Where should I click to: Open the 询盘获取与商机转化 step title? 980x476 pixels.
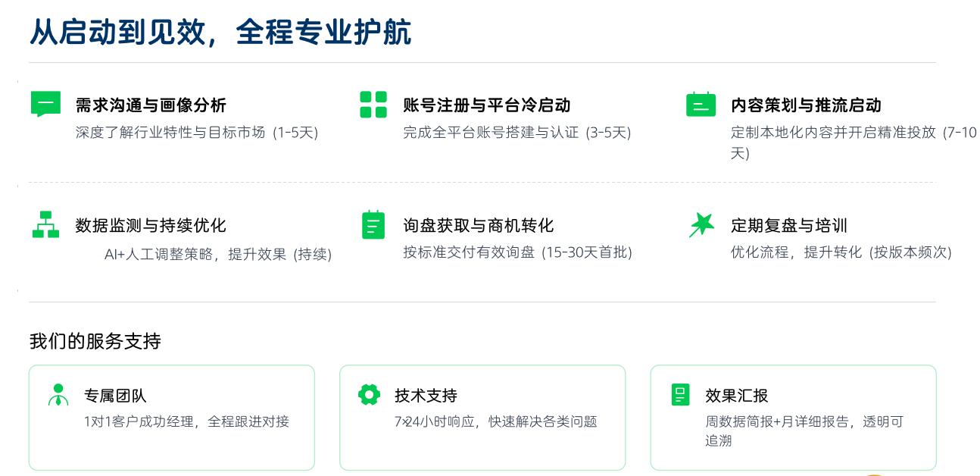pos(478,225)
